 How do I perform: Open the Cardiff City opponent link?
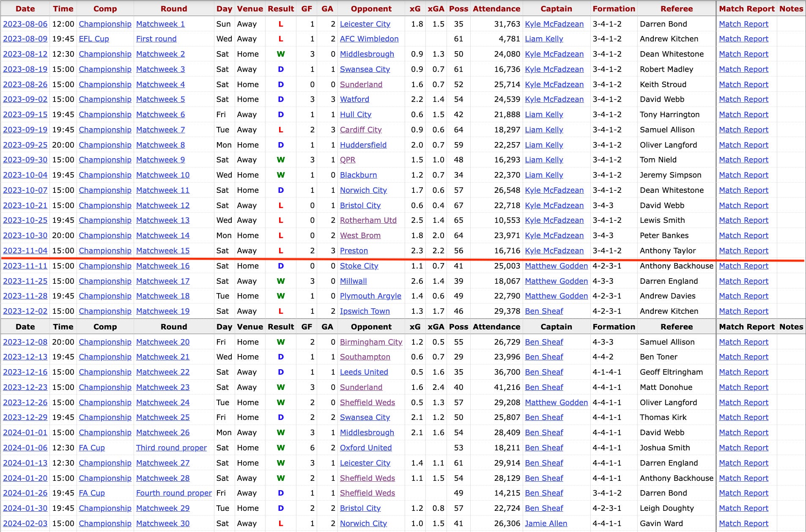pyautogui.click(x=361, y=130)
